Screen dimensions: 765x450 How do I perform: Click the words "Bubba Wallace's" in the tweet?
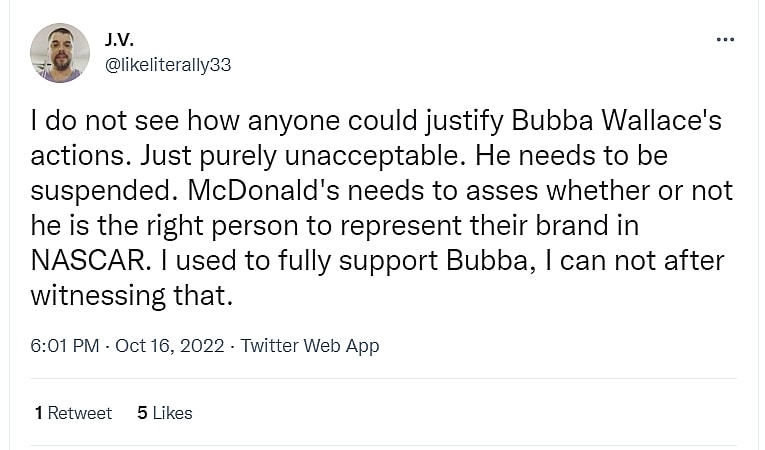[616, 122]
